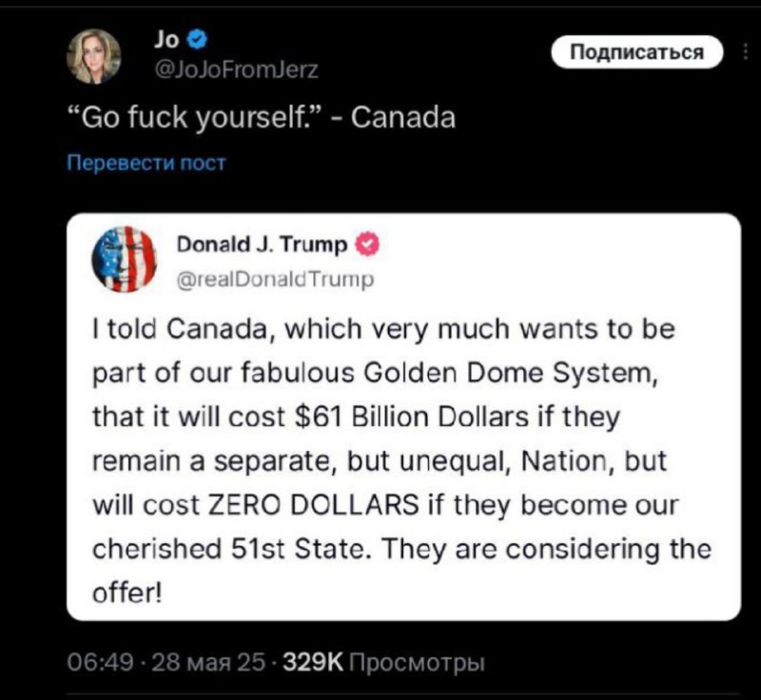Open the three-dot more options menu

pos(746,52)
